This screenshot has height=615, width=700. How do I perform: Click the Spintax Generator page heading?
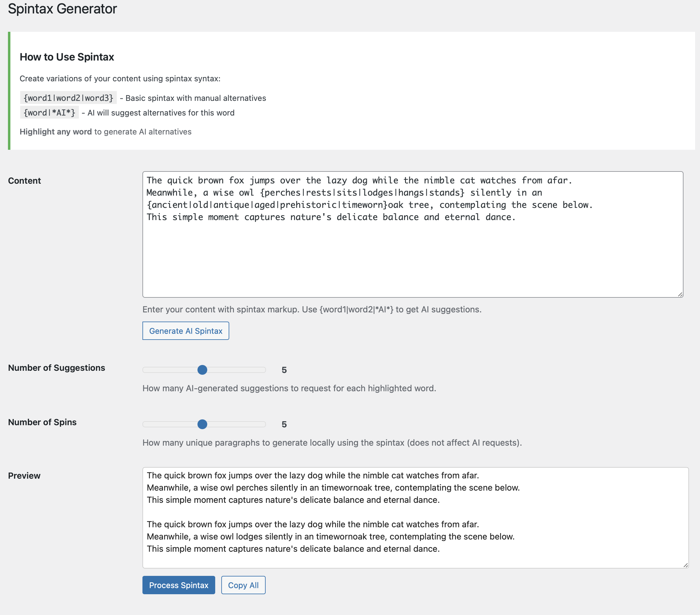click(x=62, y=9)
